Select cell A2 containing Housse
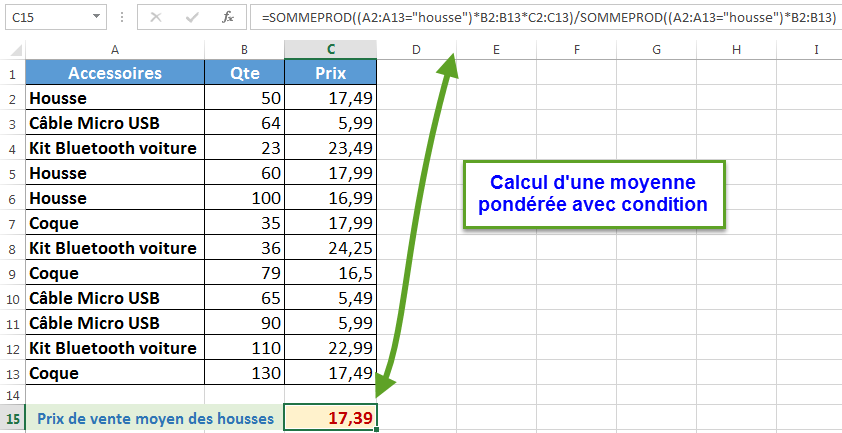Image resolution: width=842 pixels, height=433 pixels. tap(115, 98)
